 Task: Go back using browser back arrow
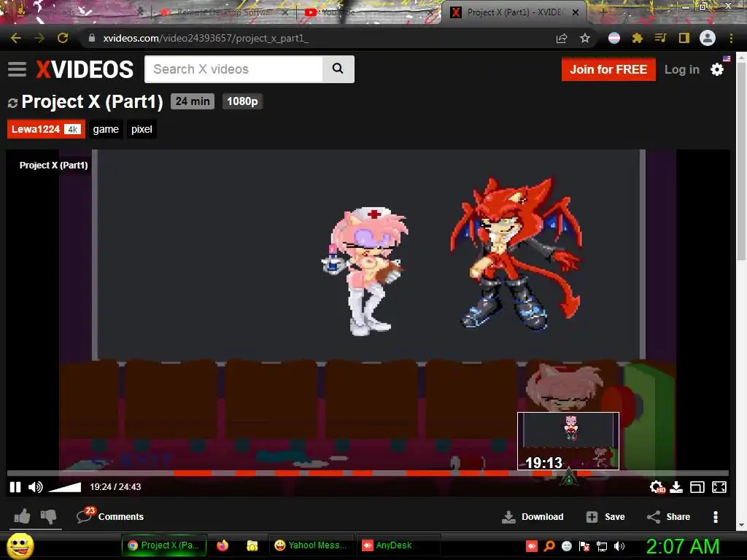point(16,38)
